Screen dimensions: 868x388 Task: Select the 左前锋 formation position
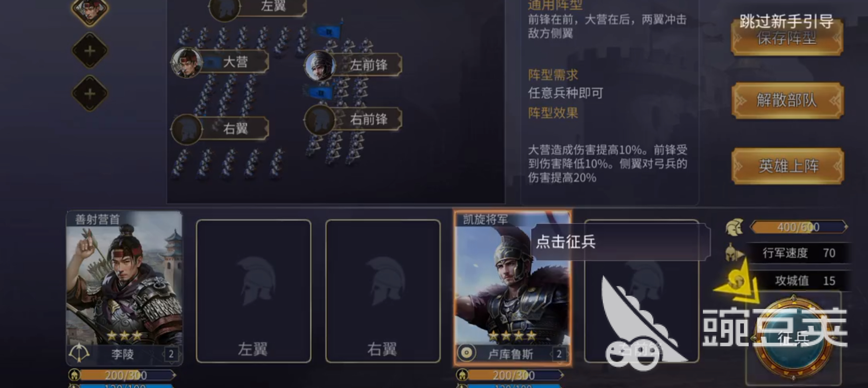point(353,65)
